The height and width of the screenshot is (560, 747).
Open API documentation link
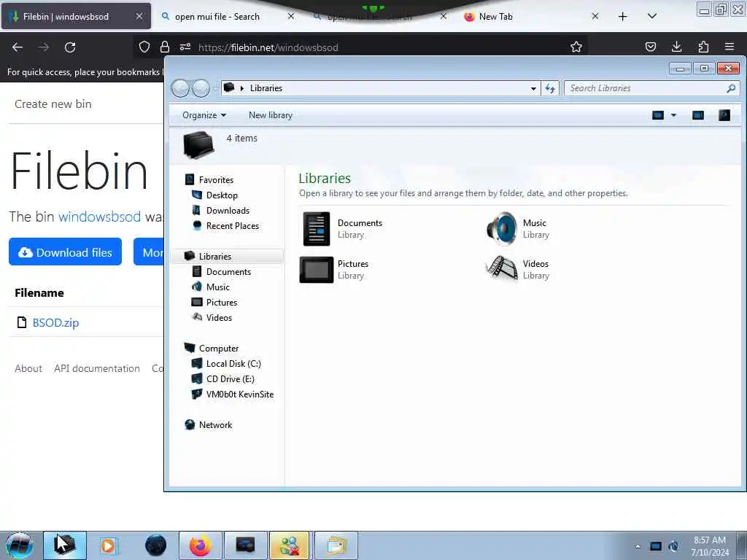coord(97,368)
